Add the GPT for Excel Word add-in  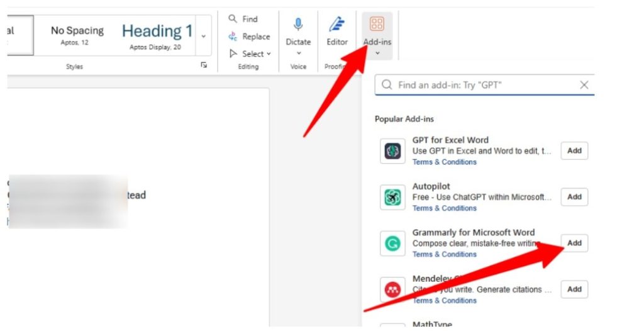pyautogui.click(x=574, y=150)
